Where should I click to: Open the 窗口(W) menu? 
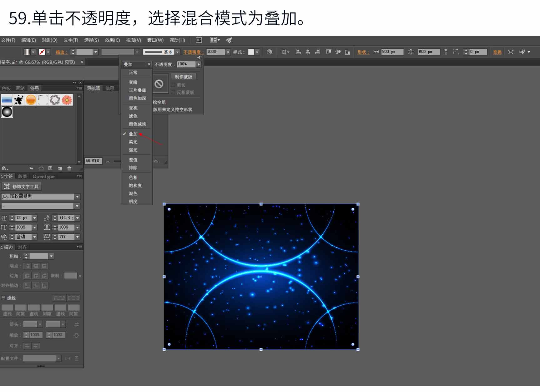click(x=155, y=40)
